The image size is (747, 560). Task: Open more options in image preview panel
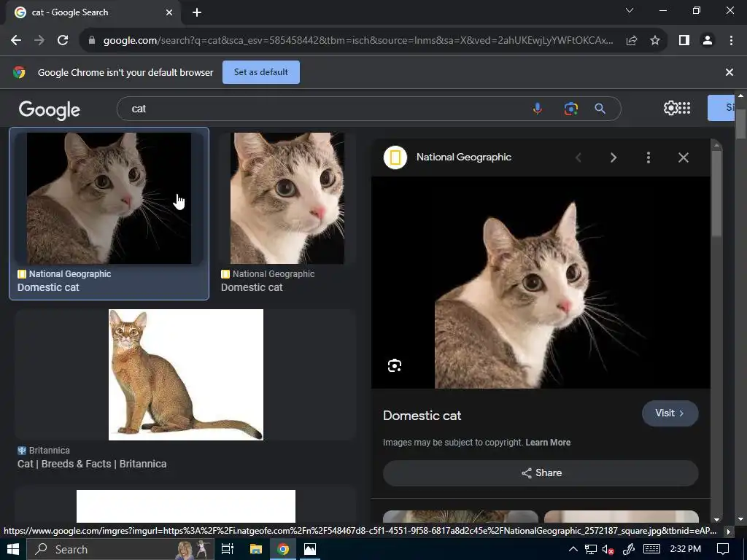[x=649, y=157]
